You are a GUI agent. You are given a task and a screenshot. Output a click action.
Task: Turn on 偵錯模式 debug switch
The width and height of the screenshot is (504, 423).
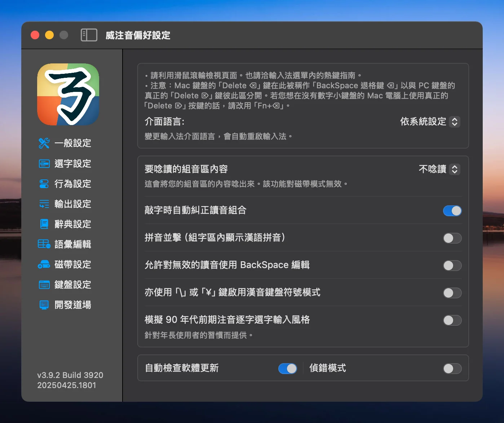pos(452,369)
